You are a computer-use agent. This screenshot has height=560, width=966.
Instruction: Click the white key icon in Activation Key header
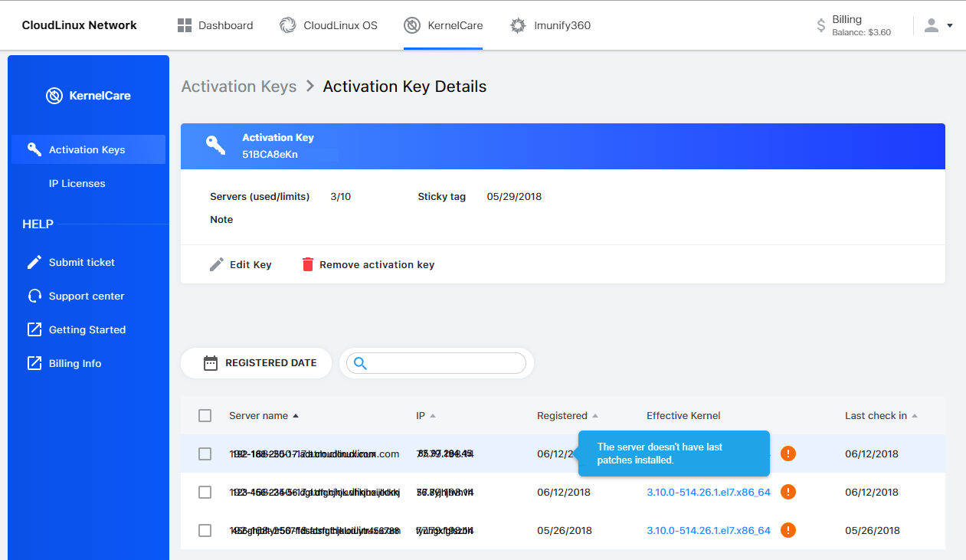[x=215, y=146]
